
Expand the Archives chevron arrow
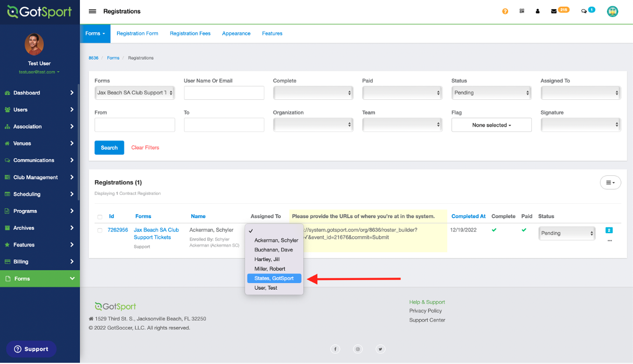[x=72, y=228]
